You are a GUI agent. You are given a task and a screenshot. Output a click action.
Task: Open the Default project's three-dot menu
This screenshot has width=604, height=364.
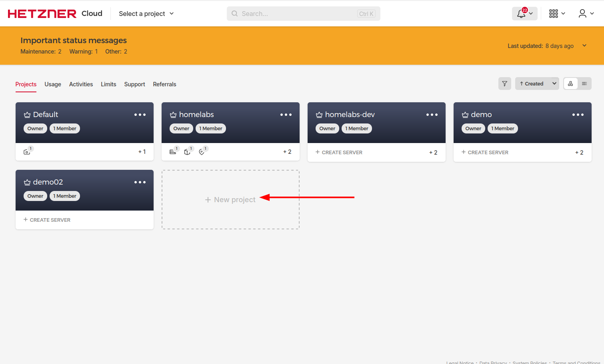pos(140,115)
